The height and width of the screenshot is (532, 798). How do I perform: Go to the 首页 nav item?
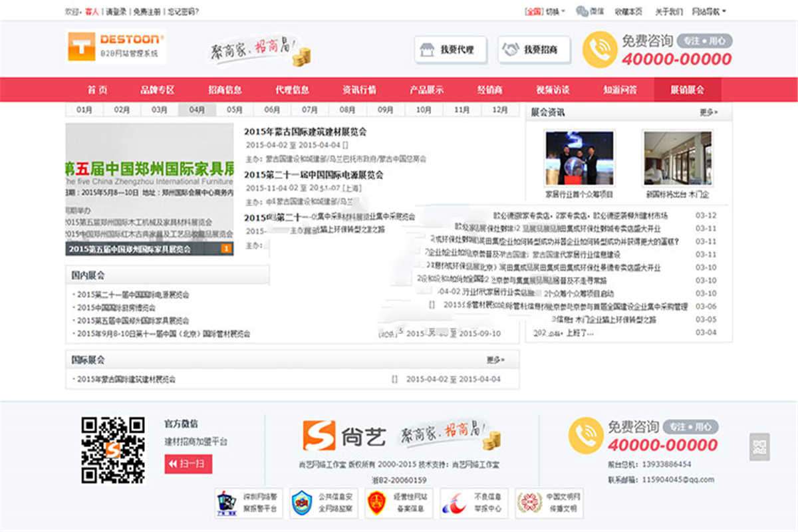97,90
